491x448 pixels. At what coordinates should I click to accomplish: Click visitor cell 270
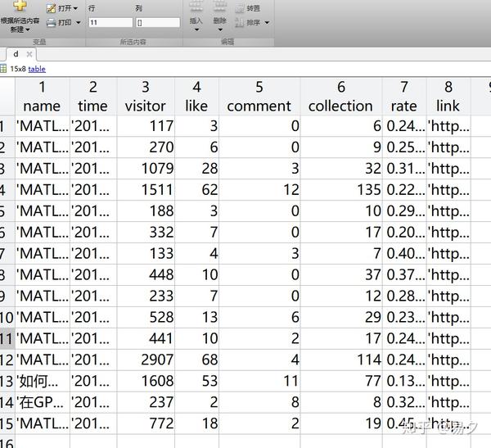click(x=146, y=147)
